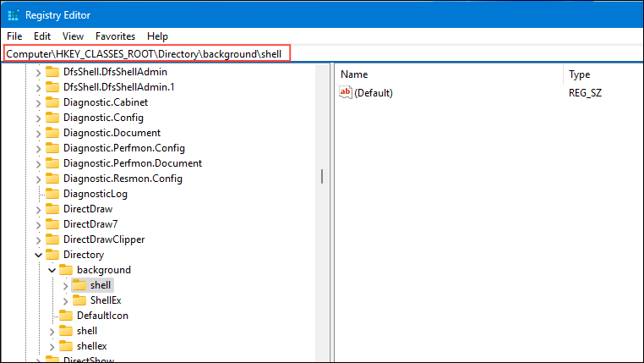The image size is (644, 363).
Task: Expand the DirectDraw7 key
Action: click(x=38, y=225)
